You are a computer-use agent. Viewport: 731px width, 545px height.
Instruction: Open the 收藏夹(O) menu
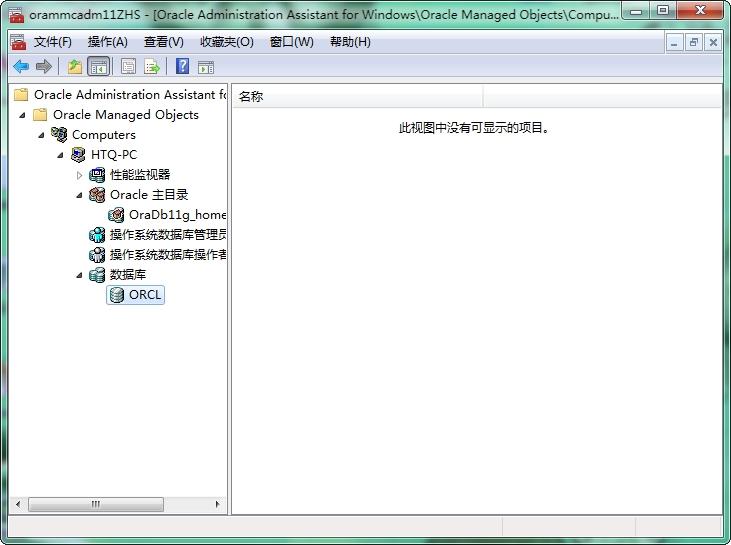click(x=227, y=42)
